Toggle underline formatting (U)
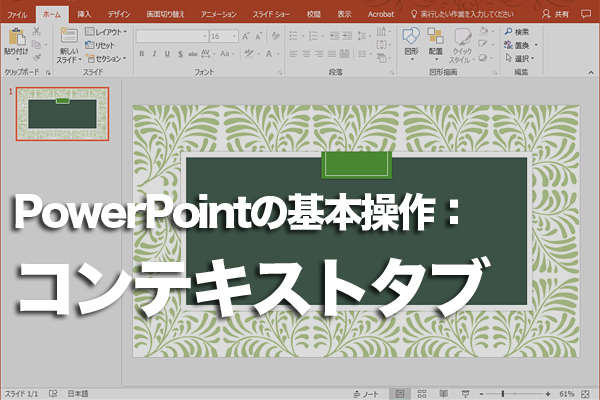Viewport: 600px width, 400px height. pos(166,55)
